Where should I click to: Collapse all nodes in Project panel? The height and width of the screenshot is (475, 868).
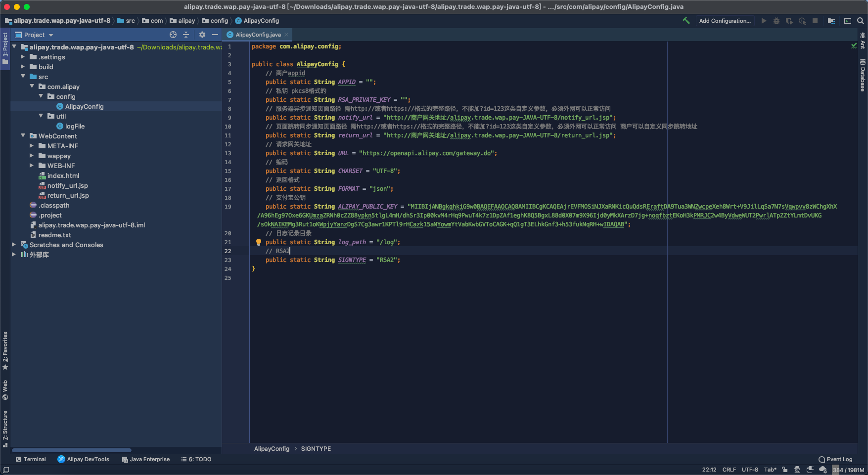point(186,35)
